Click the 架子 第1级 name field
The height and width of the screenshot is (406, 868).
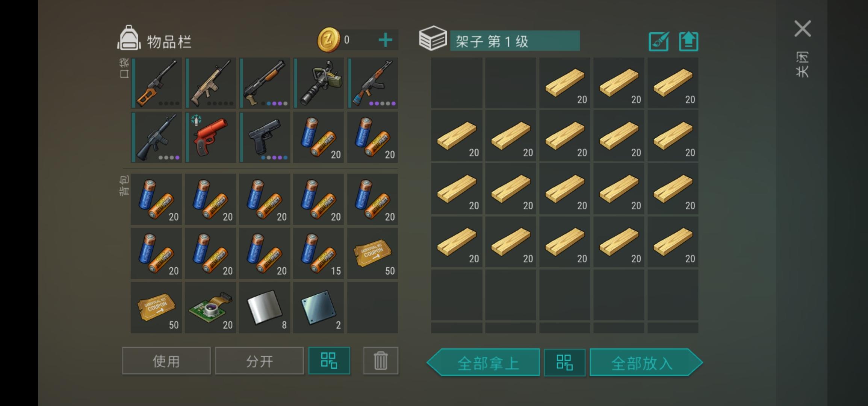[515, 41]
